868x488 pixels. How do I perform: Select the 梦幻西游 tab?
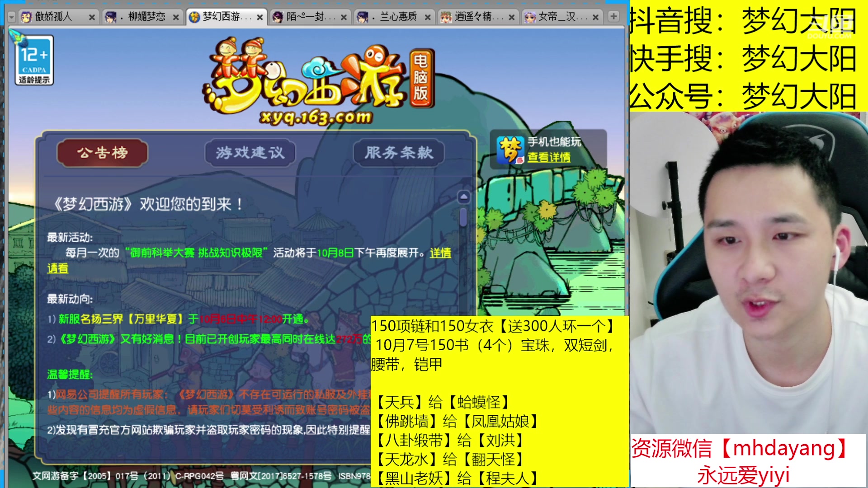tap(226, 17)
